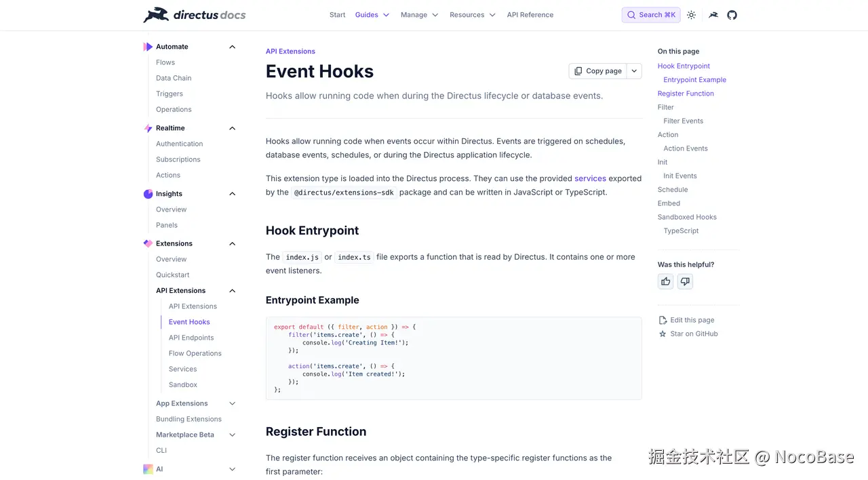Image resolution: width=868 pixels, height=480 pixels.
Task: Open Sandbox in the sidebar
Action: 183,384
